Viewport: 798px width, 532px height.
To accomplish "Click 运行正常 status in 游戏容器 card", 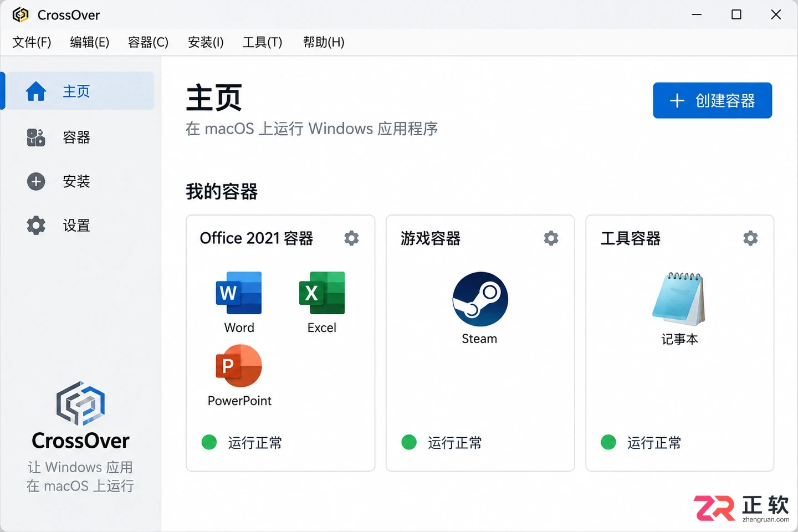I will pyautogui.click(x=455, y=443).
